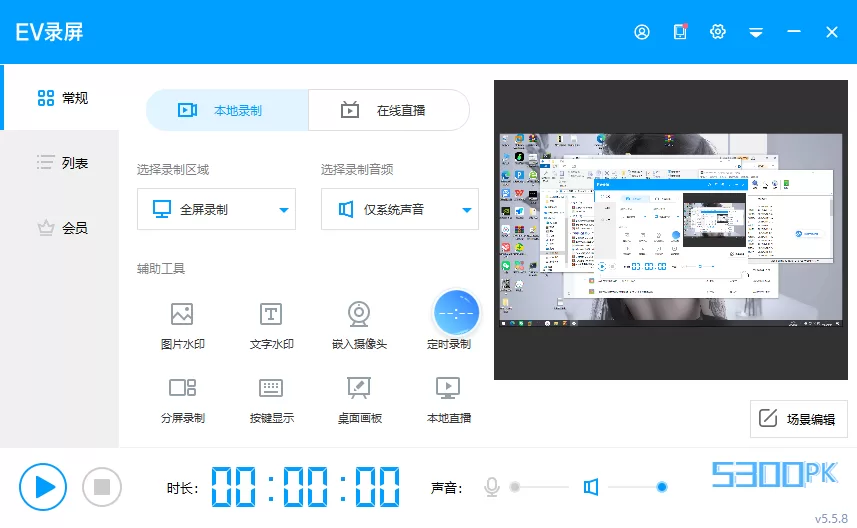
Task: Start recording with the play button
Action: [43, 487]
